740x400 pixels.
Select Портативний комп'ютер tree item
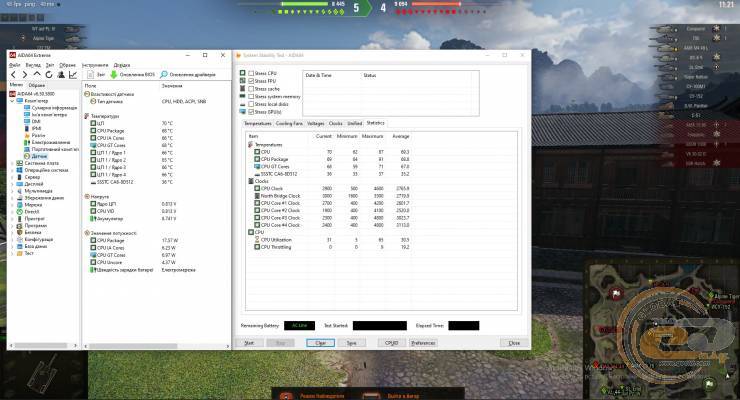tap(51, 149)
